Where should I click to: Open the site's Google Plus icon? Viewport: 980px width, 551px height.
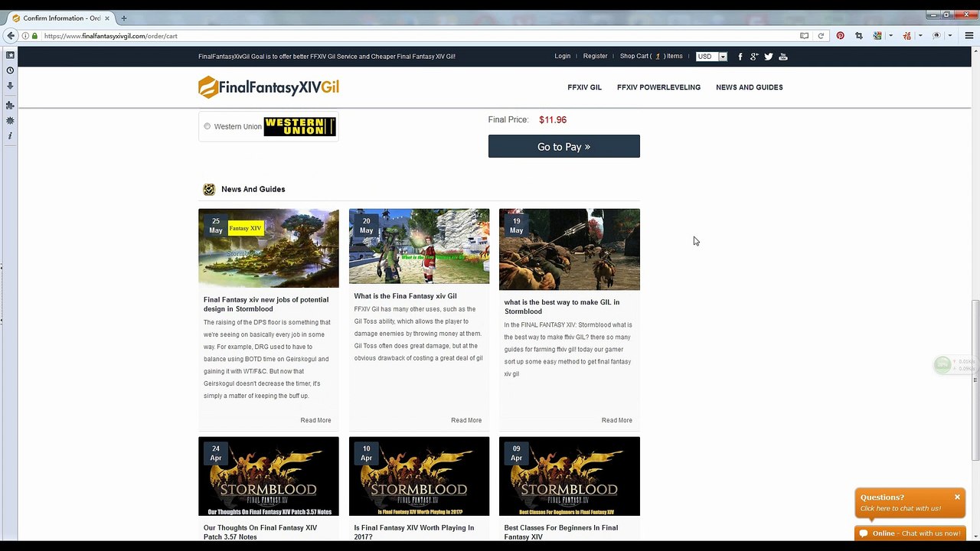754,57
